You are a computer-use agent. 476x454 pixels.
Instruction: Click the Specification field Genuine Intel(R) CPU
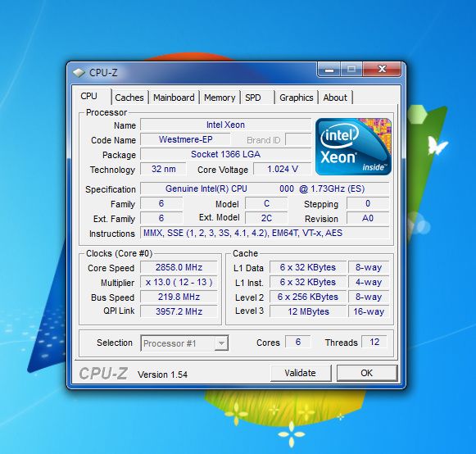(x=265, y=188)
